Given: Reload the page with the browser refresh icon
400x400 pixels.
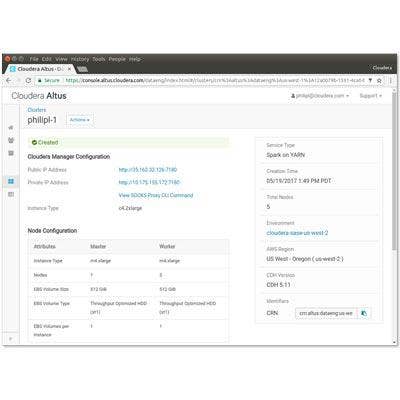Looking at the screenshot, I should [28, 80].
